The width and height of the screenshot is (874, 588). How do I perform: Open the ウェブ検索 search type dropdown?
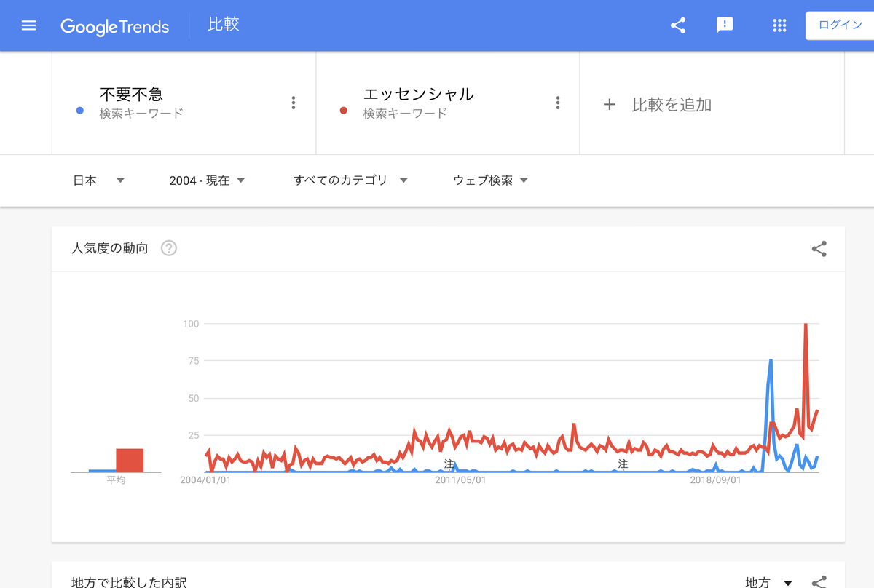tap(487, 180)
